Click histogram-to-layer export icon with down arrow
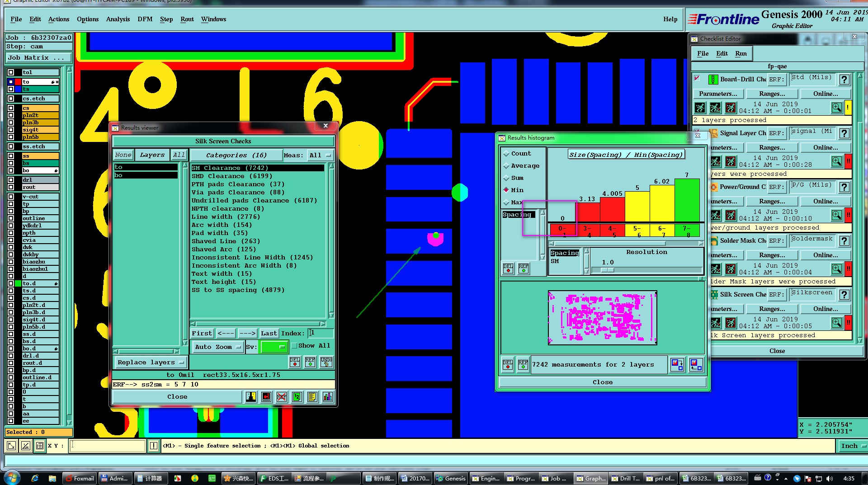 (677, 365)
